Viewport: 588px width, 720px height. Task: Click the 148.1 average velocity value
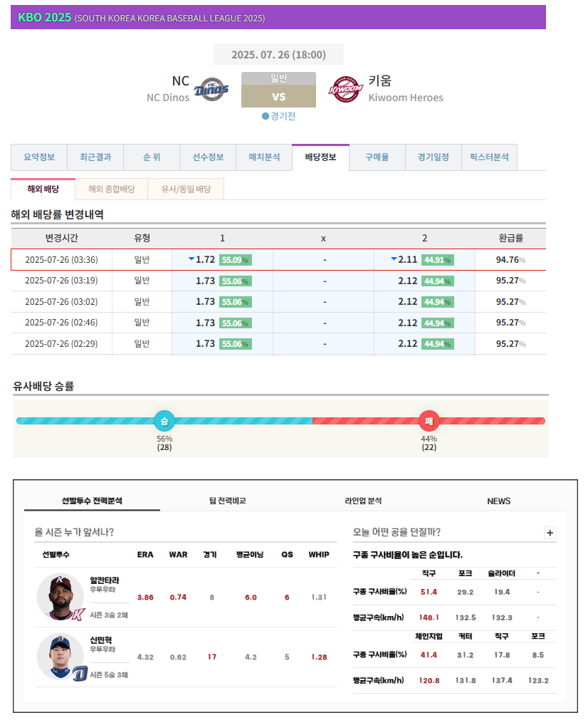point(429,617)
